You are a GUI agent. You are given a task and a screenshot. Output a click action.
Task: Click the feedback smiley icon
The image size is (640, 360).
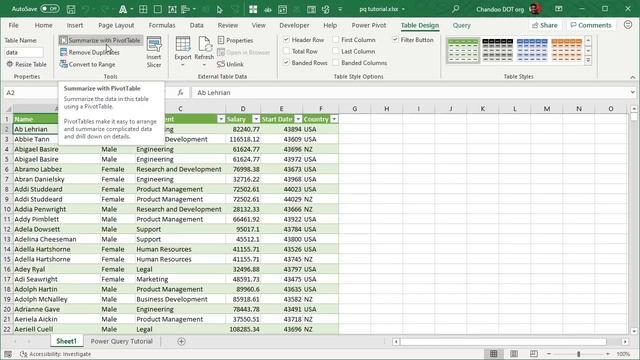[x=628, y=25]
